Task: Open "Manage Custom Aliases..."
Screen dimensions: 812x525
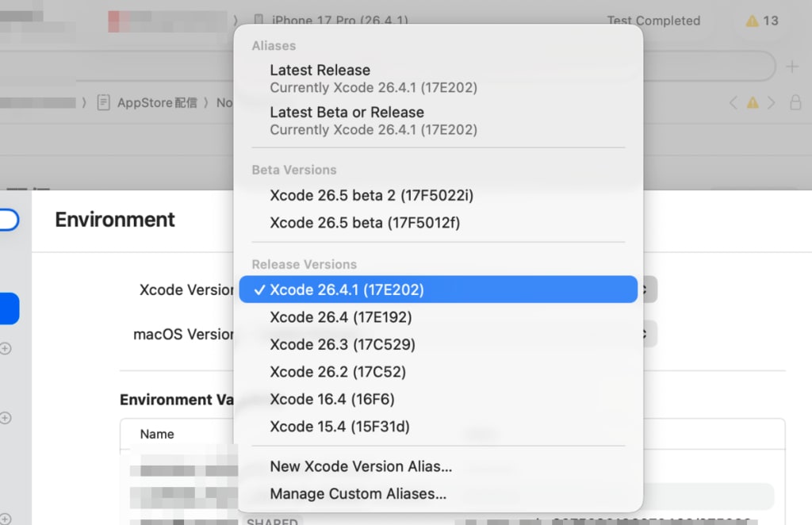Action: tap(357, 493)
